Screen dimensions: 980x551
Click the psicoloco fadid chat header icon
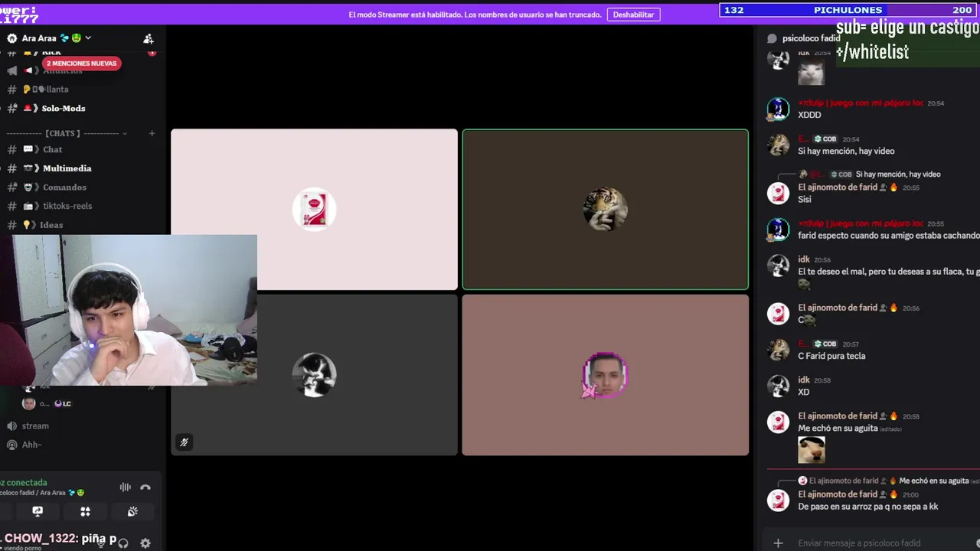click(x=772, y=38)
